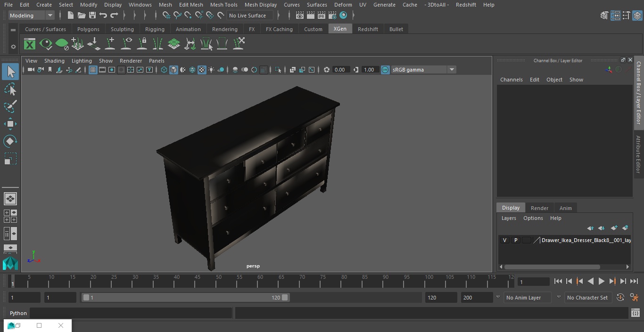Click Channels in the Channel Box

511,80
